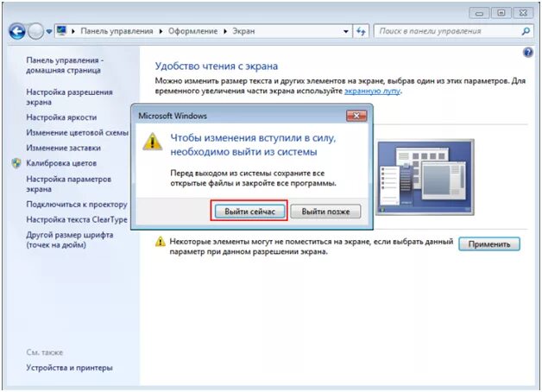Open Устройства и принтеры link

pyautogui.click(x=70, y=368)
